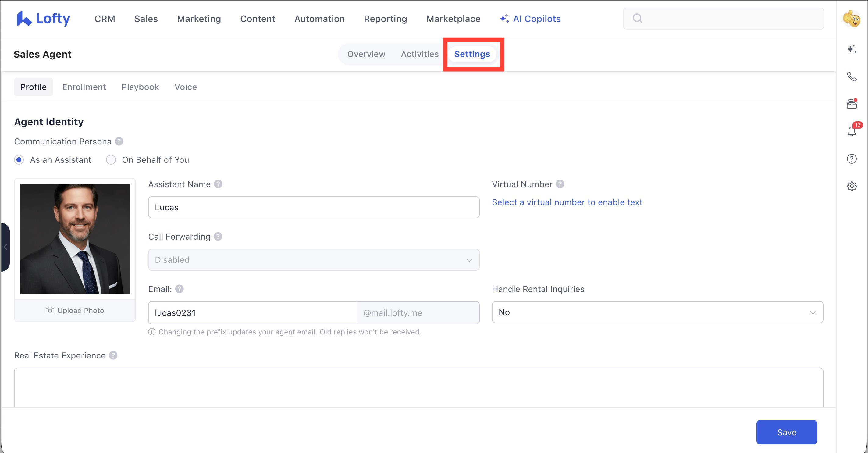Collapse the left edge panel chevron

pos(5,247)
